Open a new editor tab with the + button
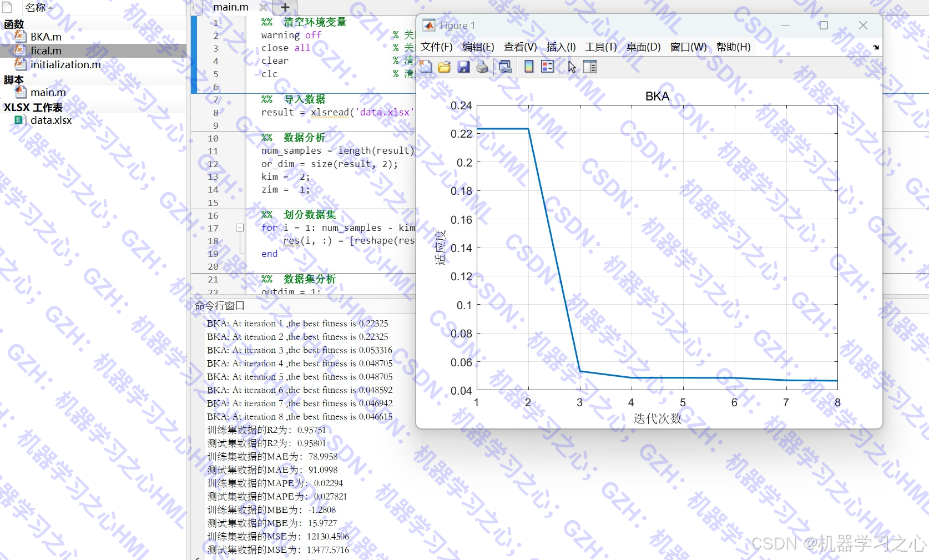 tap(285, 7)
